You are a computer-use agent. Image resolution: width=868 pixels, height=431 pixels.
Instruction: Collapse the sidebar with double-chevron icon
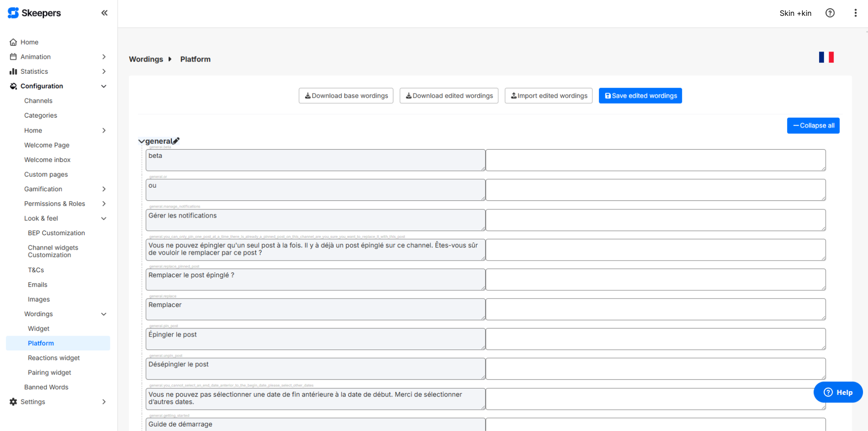[104, 13]
